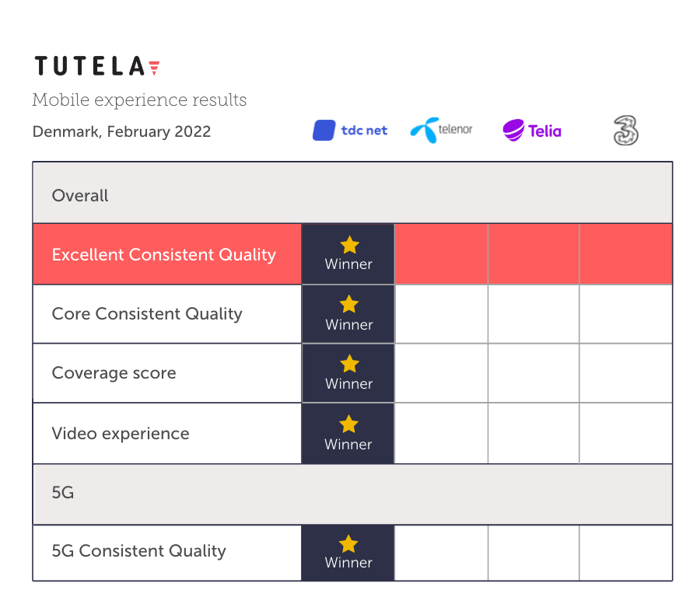This screenshot has width=700, height=611.
Task: Click the Telia logo
Action: point(532,130)
